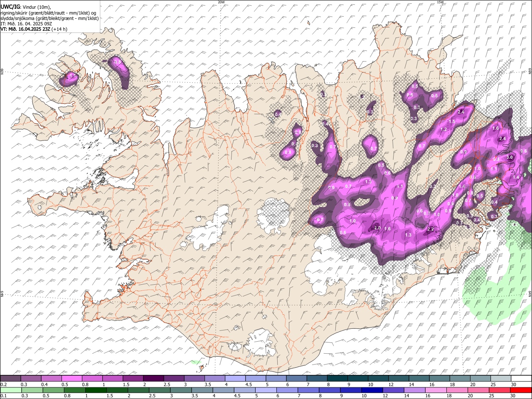Pick the 20 hot pink rain legend swatch
This screenshot has width=532, height=399.
tap(478, 390)
